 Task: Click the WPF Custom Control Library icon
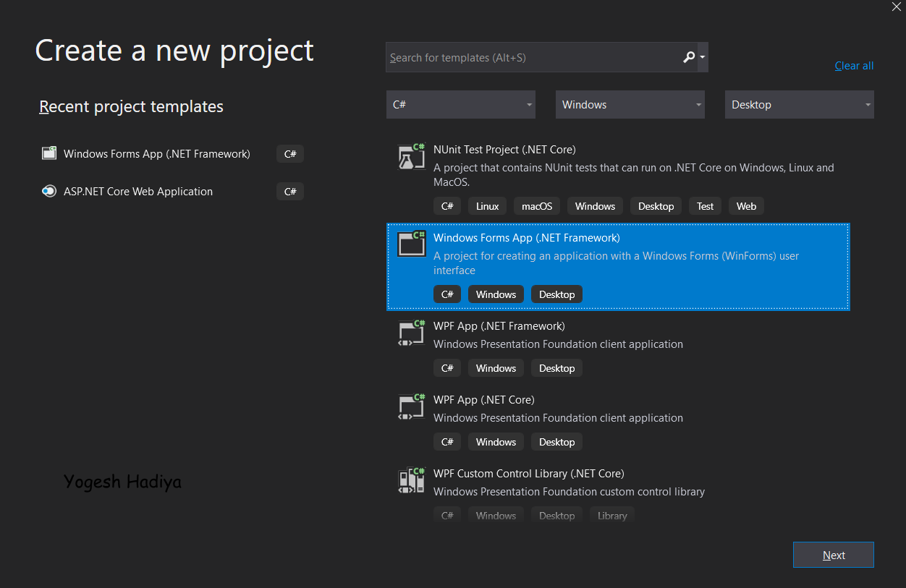pyautogui.click(x=411, y=480)
